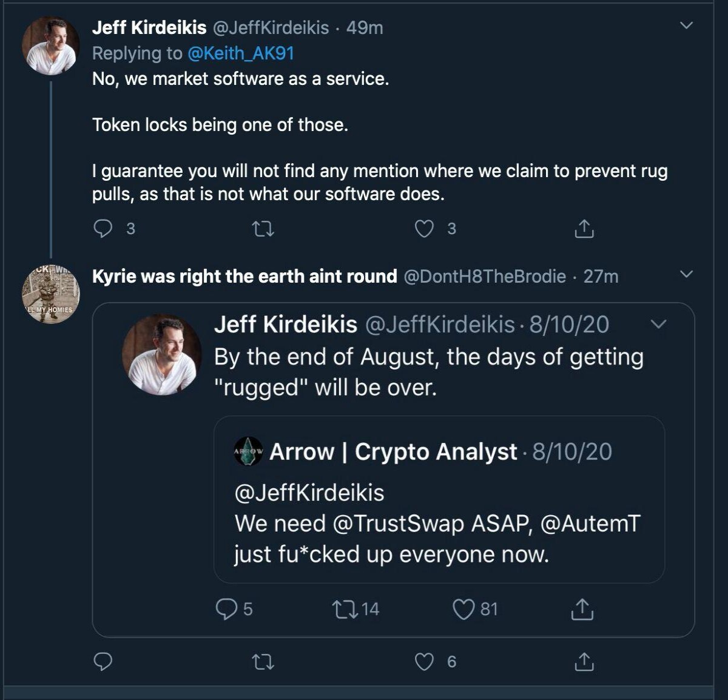This screenshot has width=728, height=700.
Task: Open chevron menu on DontH8TheBrodie's tweet
Action: click(x=686, y=274)
